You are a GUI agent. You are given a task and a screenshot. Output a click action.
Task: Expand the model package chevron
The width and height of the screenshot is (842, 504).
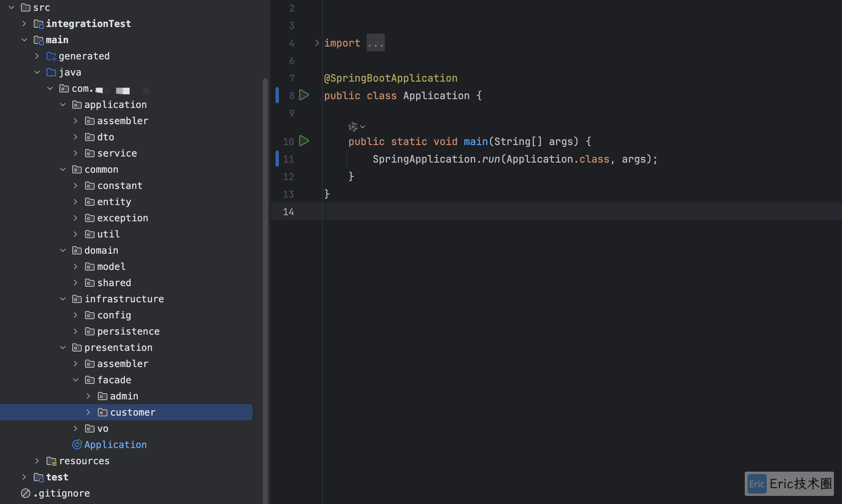tap(75, 267)
